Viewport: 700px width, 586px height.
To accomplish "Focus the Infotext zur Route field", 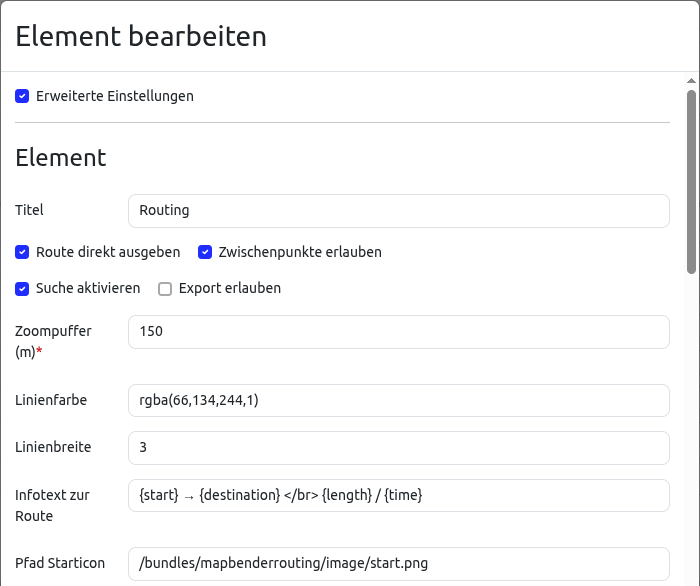I will 398,495.
